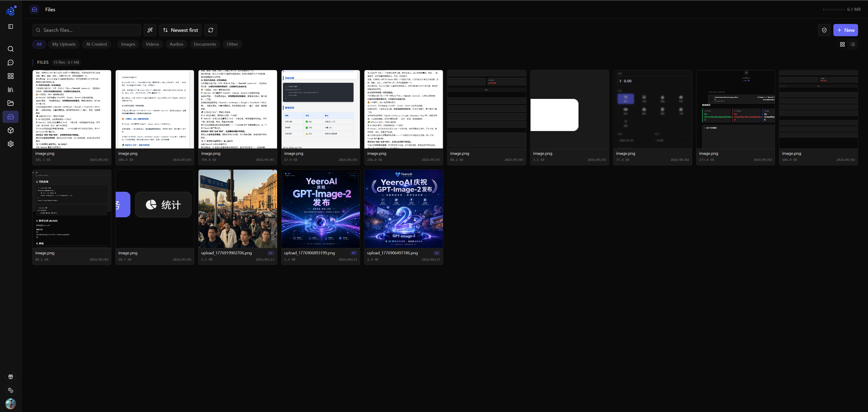
Task: Open upload_1776906497186.png poster thumbnail
Action: tap(403, 209)
